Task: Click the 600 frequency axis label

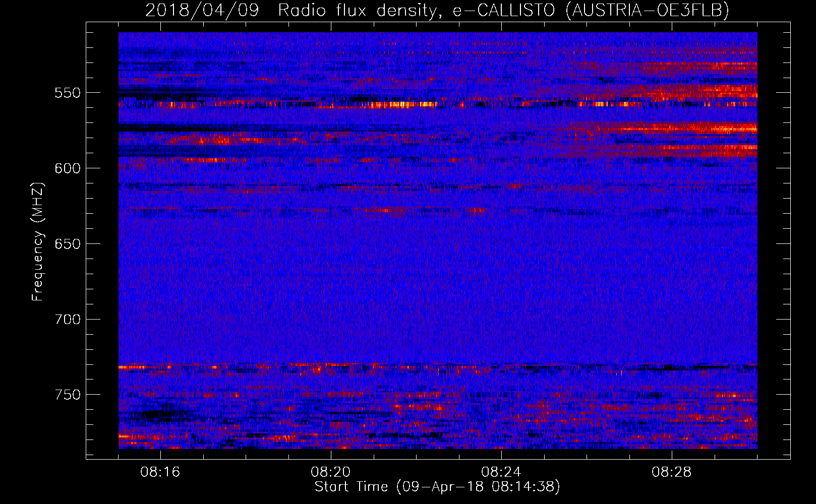Action: pyautogui.click(x=68, y=168)
